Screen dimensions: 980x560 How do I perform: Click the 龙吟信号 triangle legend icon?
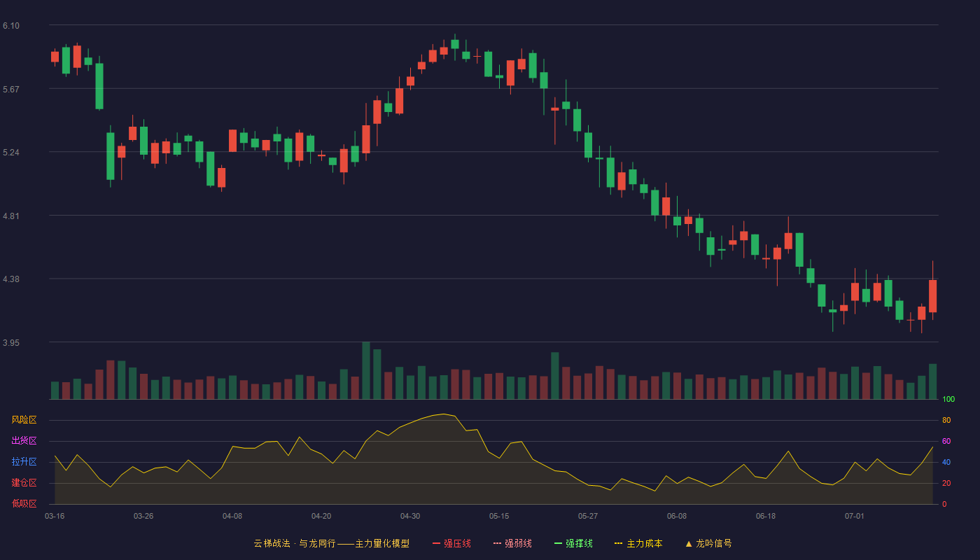click(x=689, y=543)
